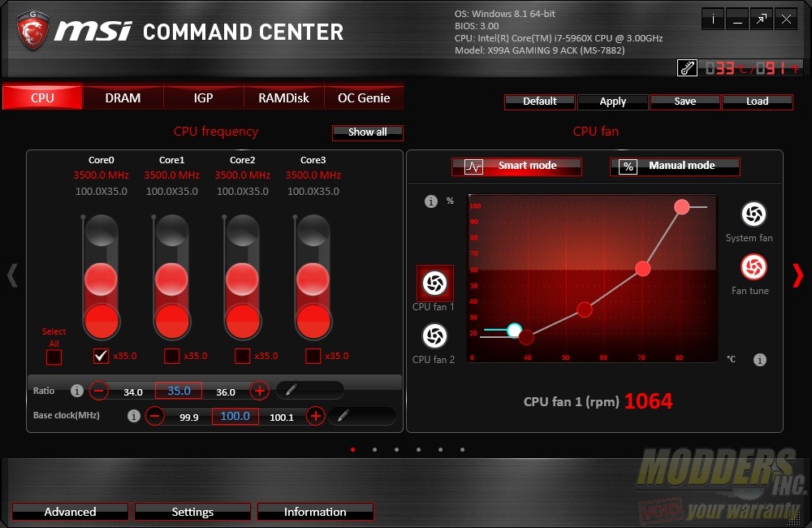Click the info icon beside the °C axis
The height and width of the screenshot is (528, 812).
760,360
